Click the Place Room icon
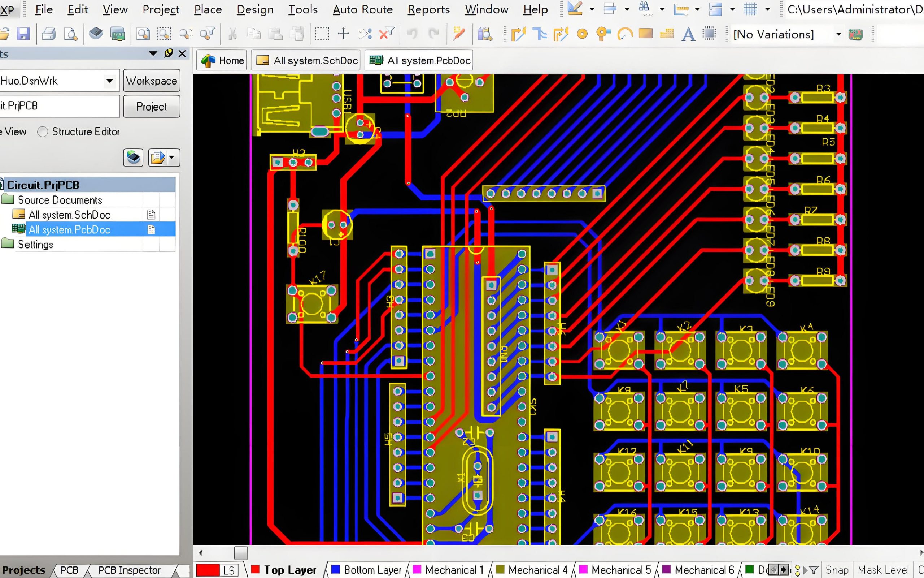This screenshot has width=924, height=578. [x=715, y=9]
